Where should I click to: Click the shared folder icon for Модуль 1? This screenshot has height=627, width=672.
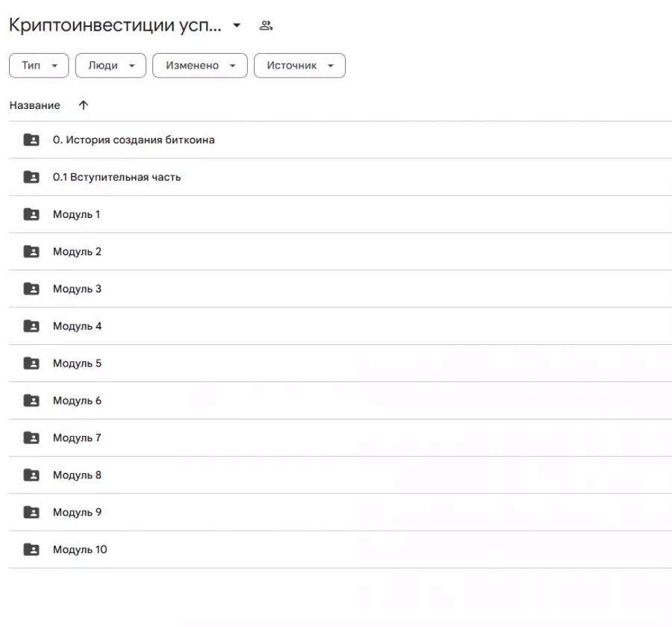(31, 214)
